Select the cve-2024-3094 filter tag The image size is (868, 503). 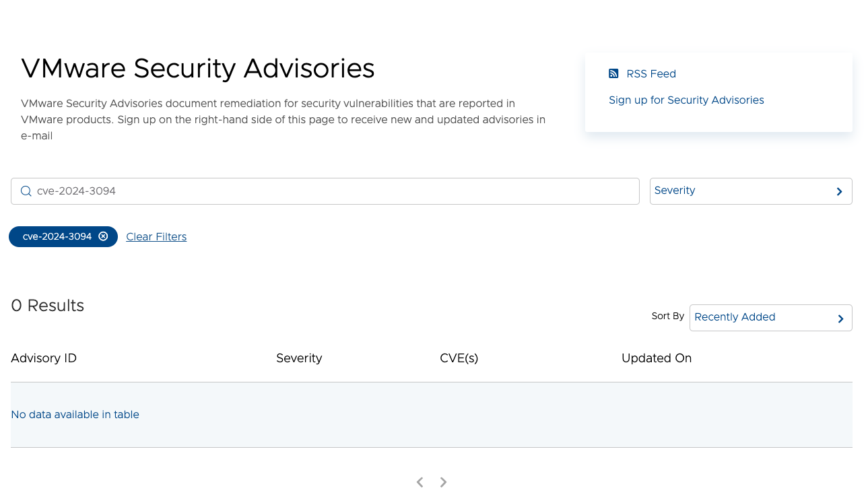[63, 236]
